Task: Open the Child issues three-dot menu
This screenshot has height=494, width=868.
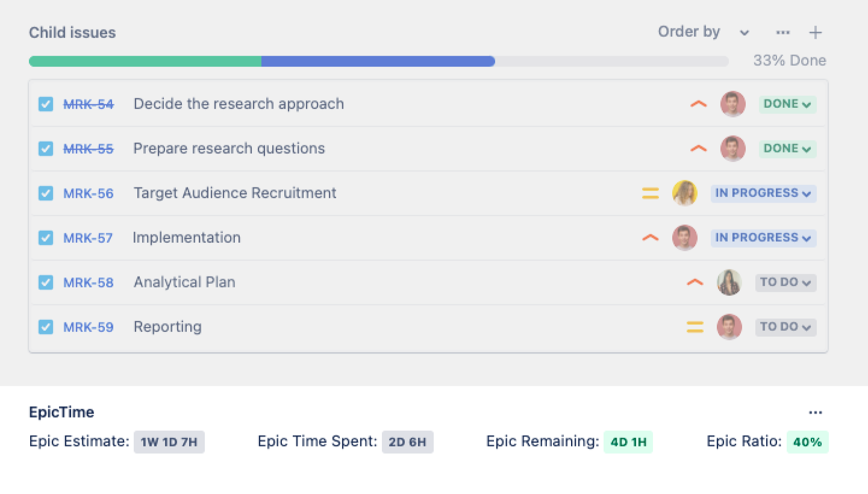Action: tap(782, 33)
